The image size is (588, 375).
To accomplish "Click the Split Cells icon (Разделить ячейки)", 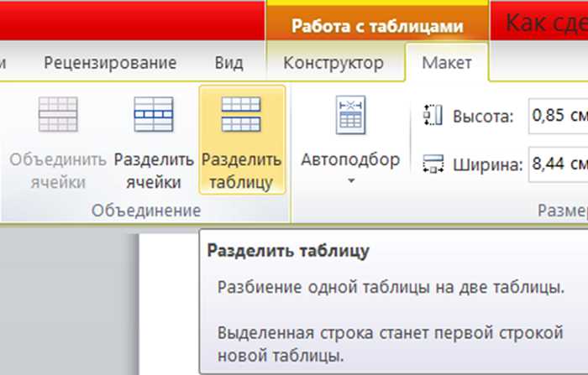I will pyautogui.click(x=154, y=114).
